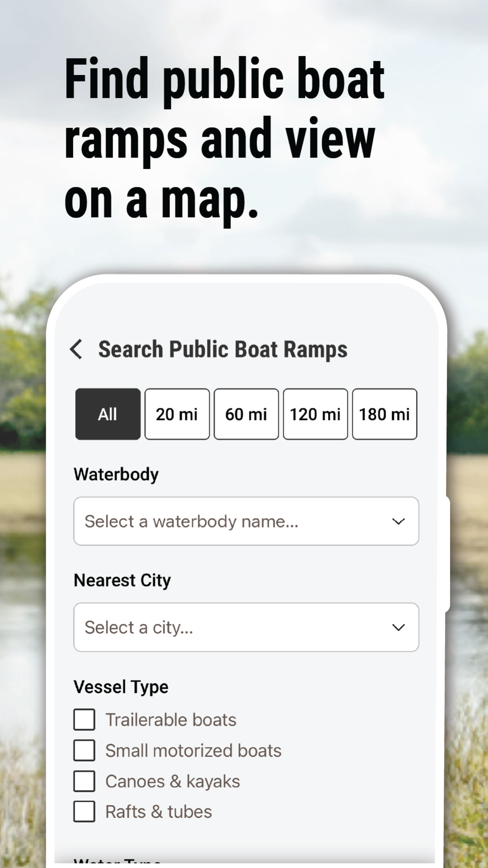
Task: Expand the Waterbody chevron arrow
Action: click(x=399, y=522)
